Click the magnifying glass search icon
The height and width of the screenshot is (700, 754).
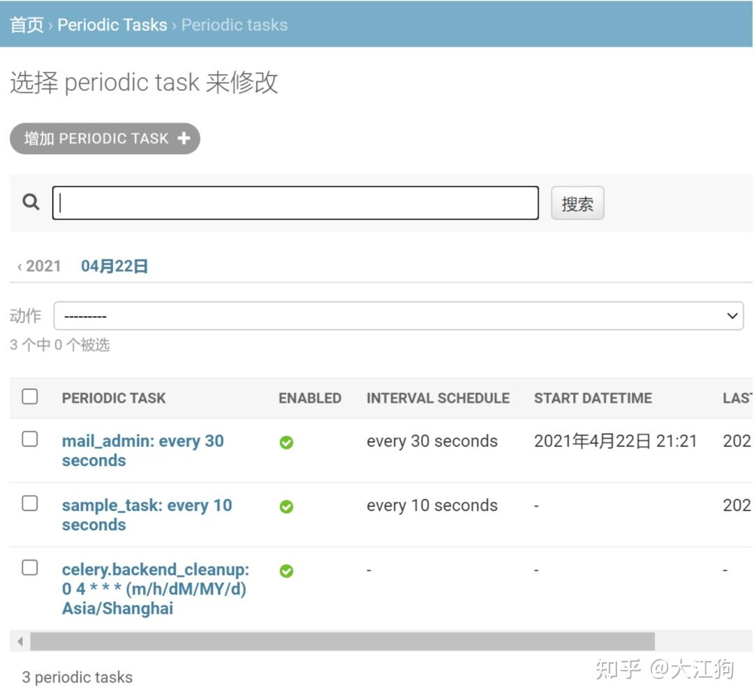[x=29, y=202]
